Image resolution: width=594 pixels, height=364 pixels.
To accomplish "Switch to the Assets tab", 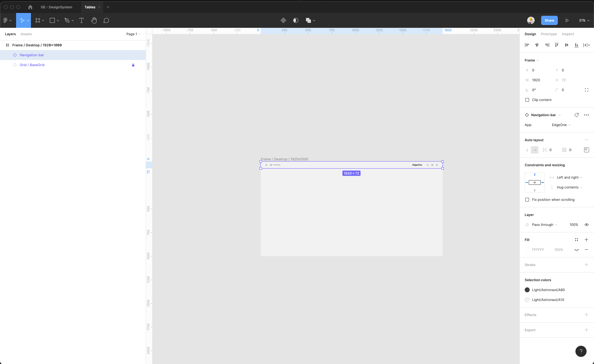I will tap(26, 34).
